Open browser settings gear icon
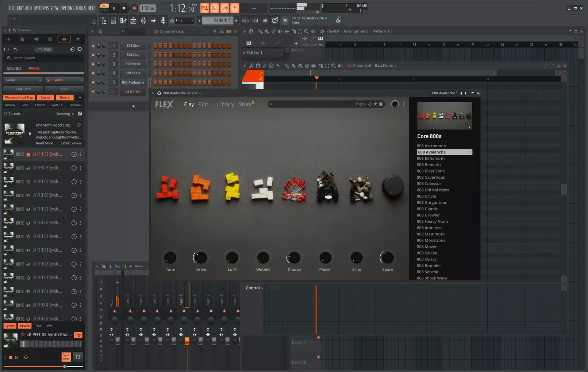Image resolution: width=588 pixels, height=372 pixels. (80, 49)
